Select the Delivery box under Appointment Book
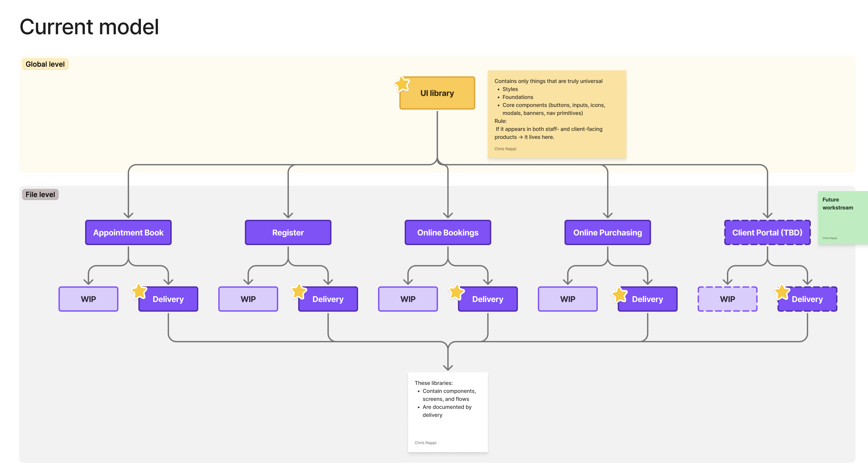 [x=168, y=299]
